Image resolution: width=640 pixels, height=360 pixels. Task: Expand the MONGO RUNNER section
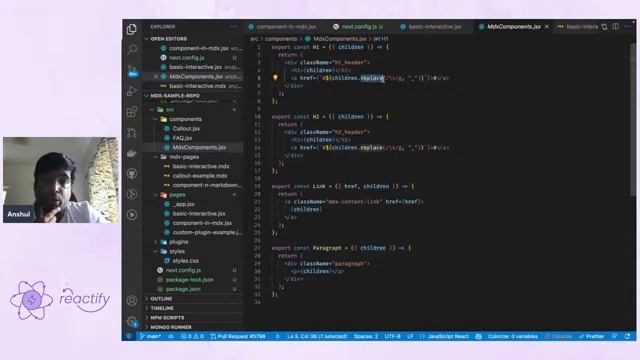click(x=171, y=327)
